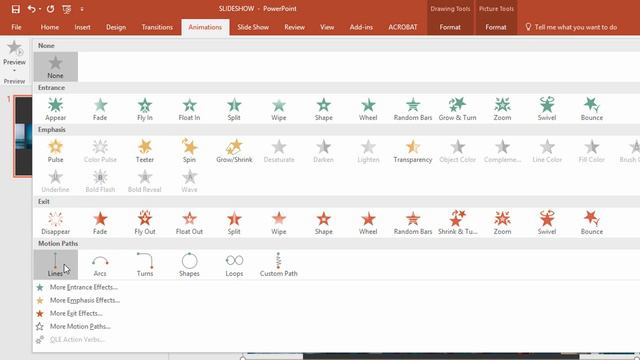This screenshot has width=640, height=360.
Task: Apply the Transparency emphasis effect
Action: [413, 151]
